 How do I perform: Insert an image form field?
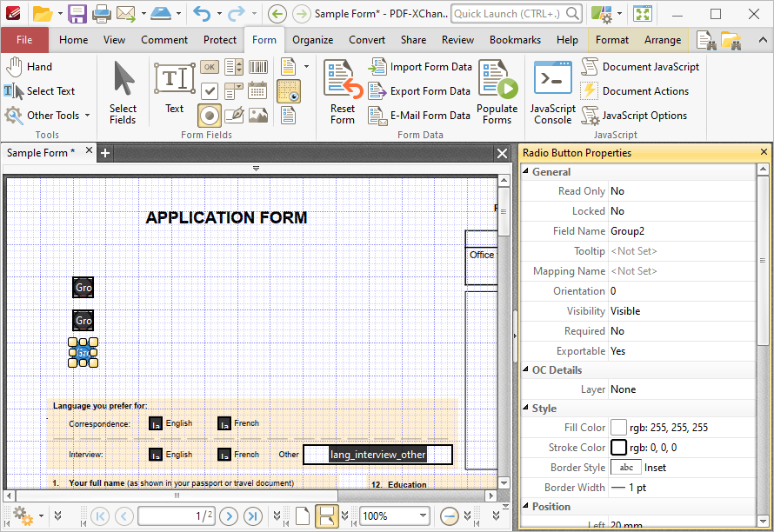[x=257, y=116]
